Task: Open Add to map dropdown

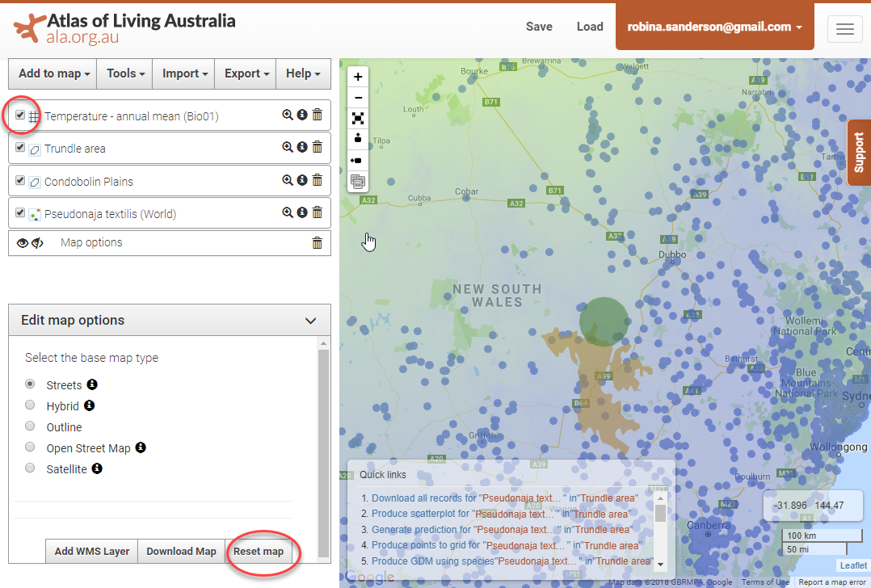Action: (53, 73)
